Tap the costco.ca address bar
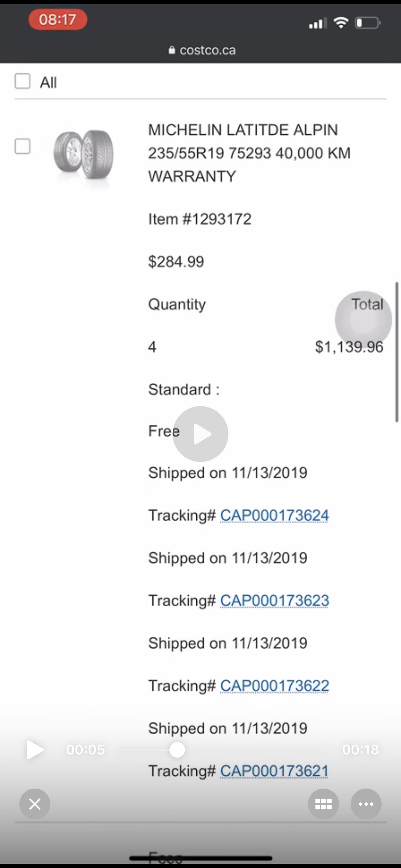 tap(202, 50)
